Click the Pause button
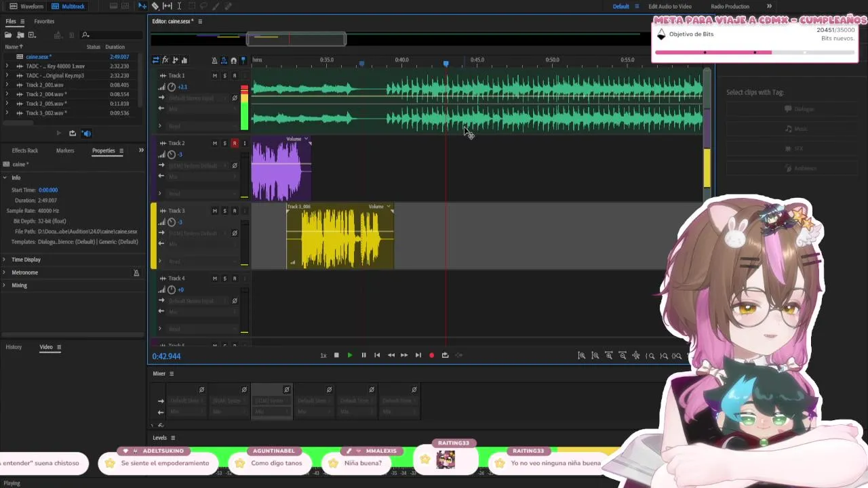The image size is (868, 488). 363,355
